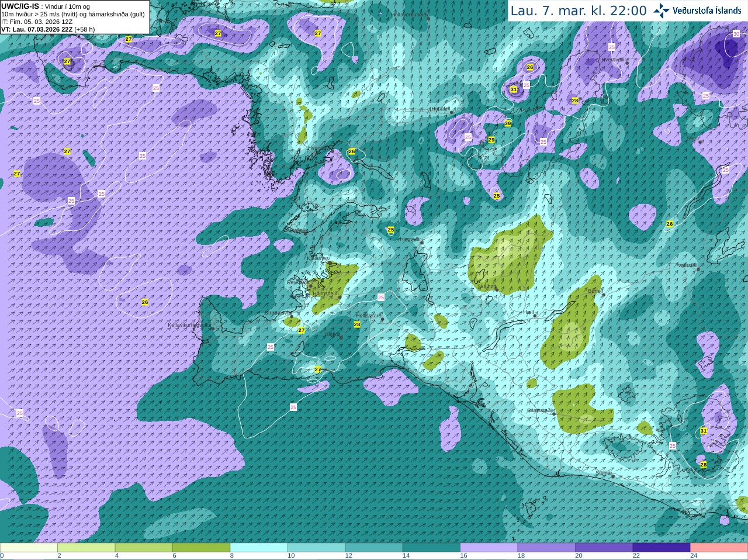Click the Straumsvík station label

(277, 313)
